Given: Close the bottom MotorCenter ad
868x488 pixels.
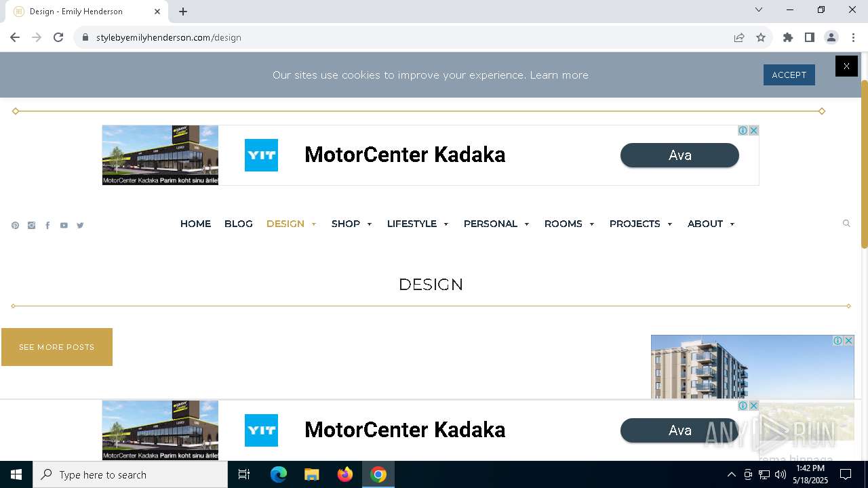Looking at the screenshot, I should (x=753, y=405).
